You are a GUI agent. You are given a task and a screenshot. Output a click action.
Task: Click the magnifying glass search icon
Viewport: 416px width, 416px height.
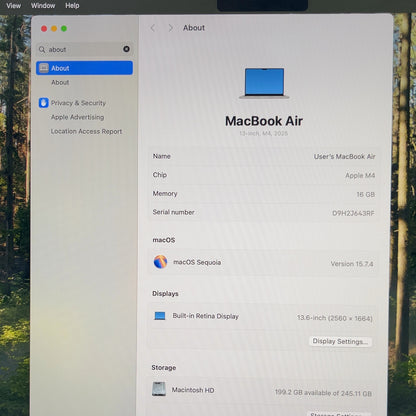click(42, 50)
